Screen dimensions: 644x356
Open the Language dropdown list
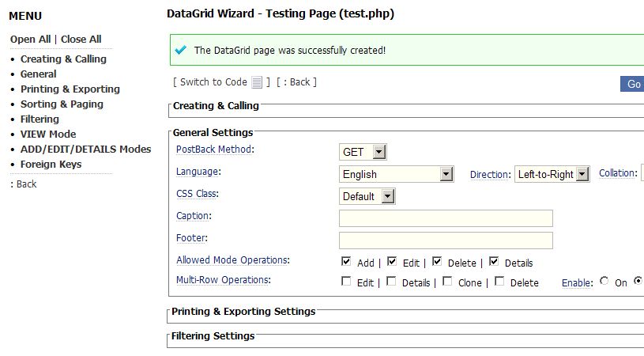(x=397, y=174)
